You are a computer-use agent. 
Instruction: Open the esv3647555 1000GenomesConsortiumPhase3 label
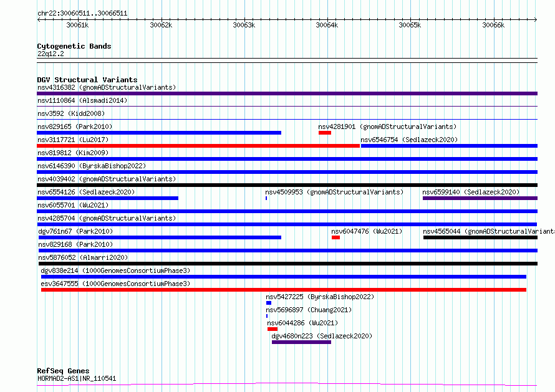click(115, 284)
